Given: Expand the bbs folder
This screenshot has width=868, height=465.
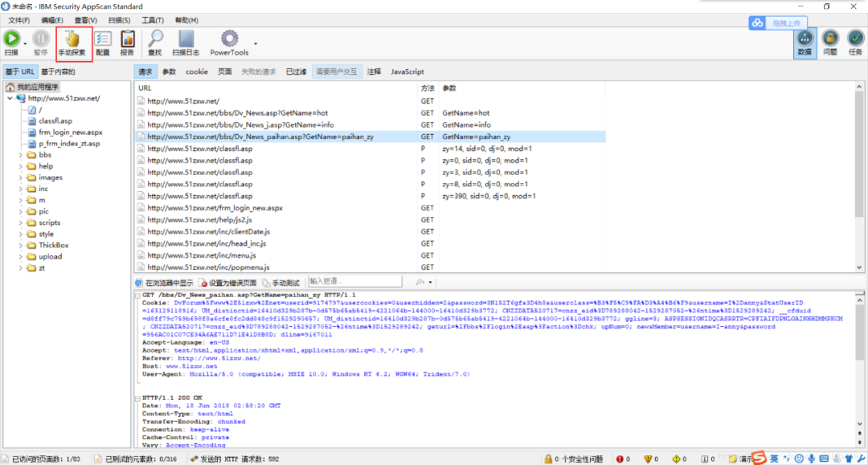Looking at the screenshot, I should 21,155.
